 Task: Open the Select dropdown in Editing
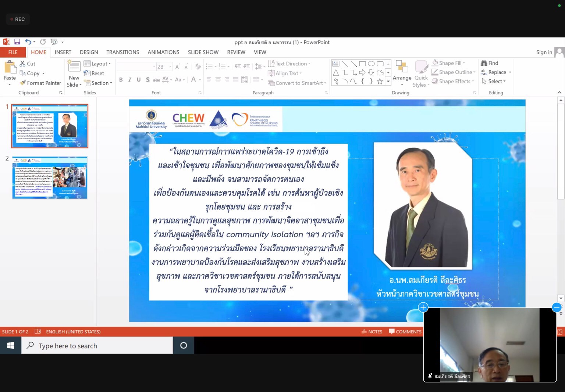point(494,81)
